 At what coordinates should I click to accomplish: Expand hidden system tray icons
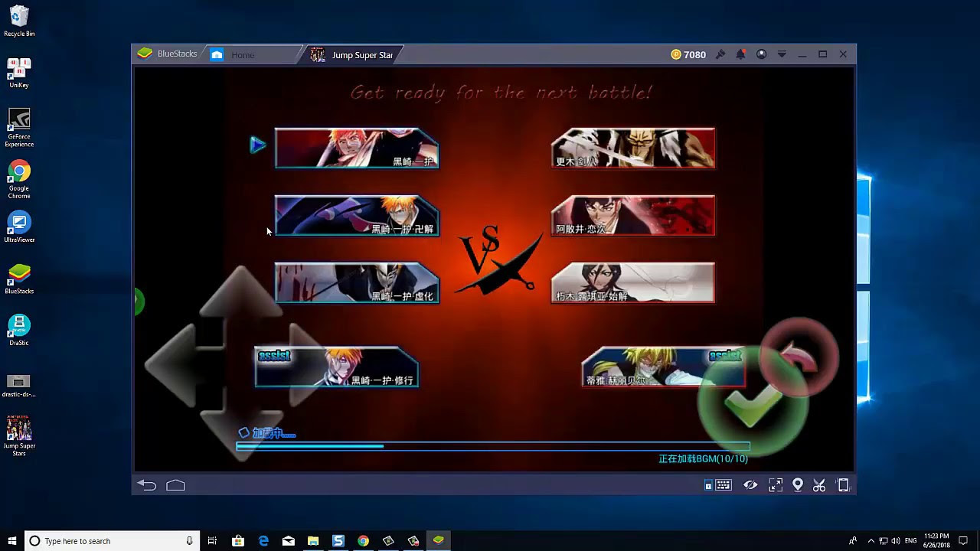click(871, 541)
